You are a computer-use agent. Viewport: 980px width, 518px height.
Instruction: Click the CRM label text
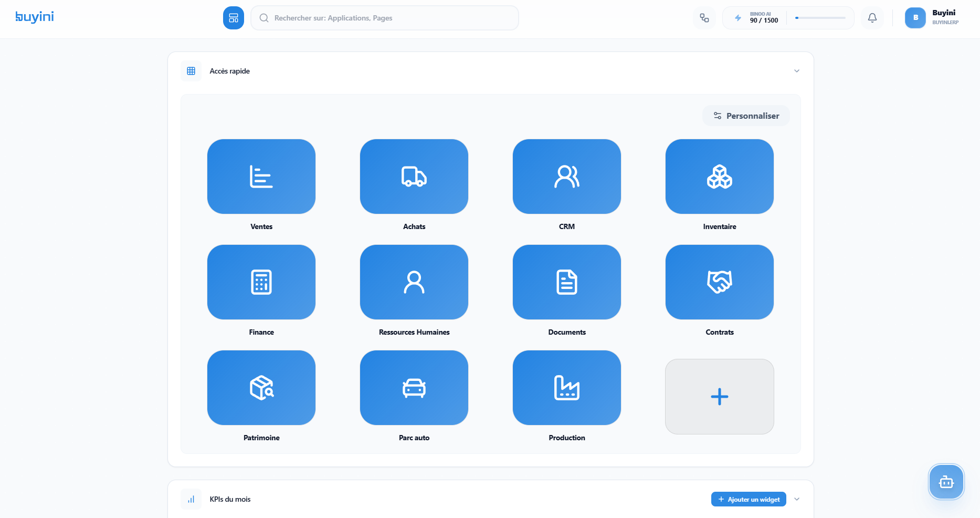[x=567, y=226]
